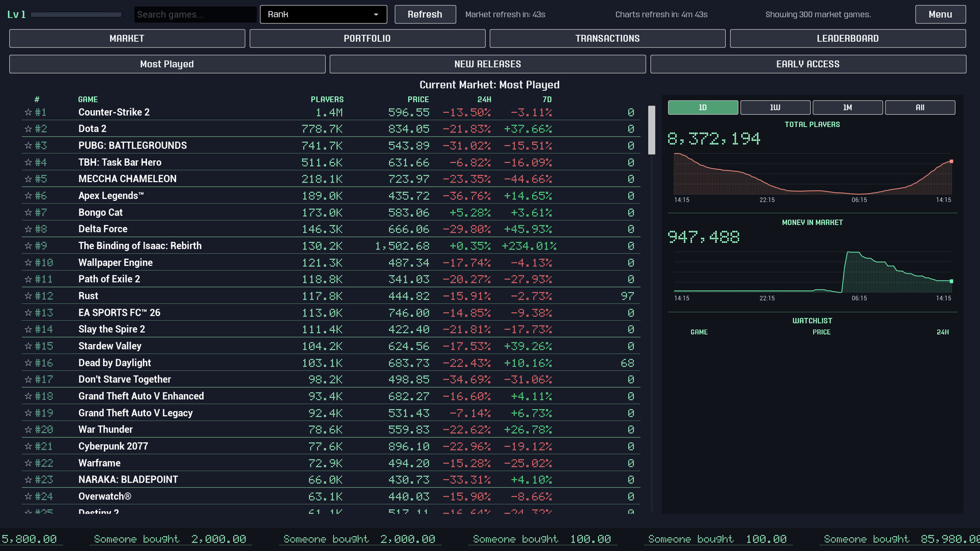The image size is (980, 551).
Task: Favorite Wallpaper Engine with the star
Action: tap(29, 263)
